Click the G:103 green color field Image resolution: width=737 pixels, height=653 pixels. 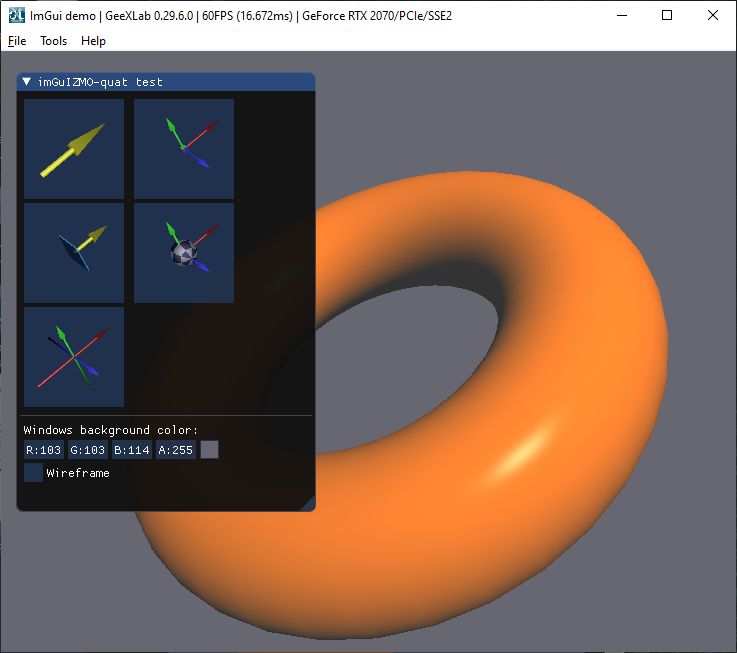pyautogui.click(x=87, y=450)
